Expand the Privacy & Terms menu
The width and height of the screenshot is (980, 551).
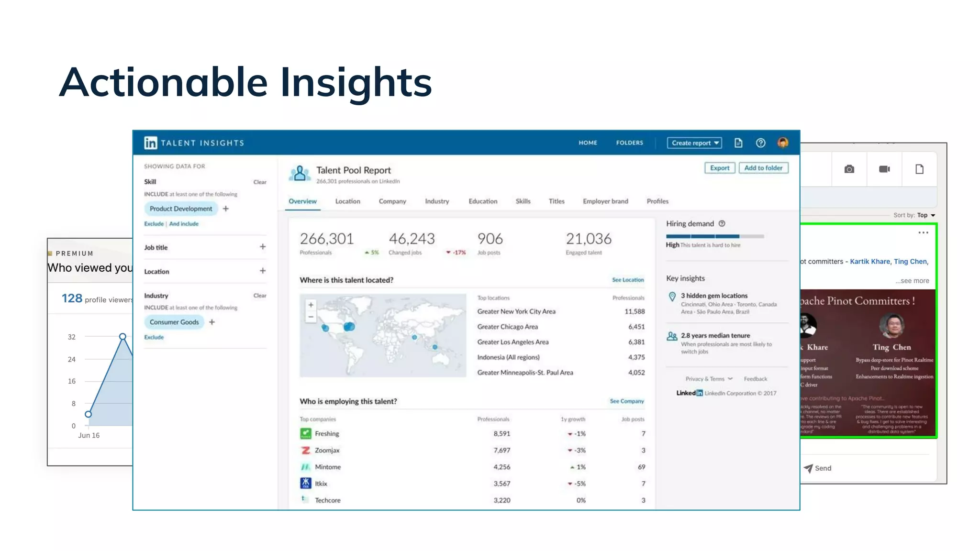coord(709,379)
